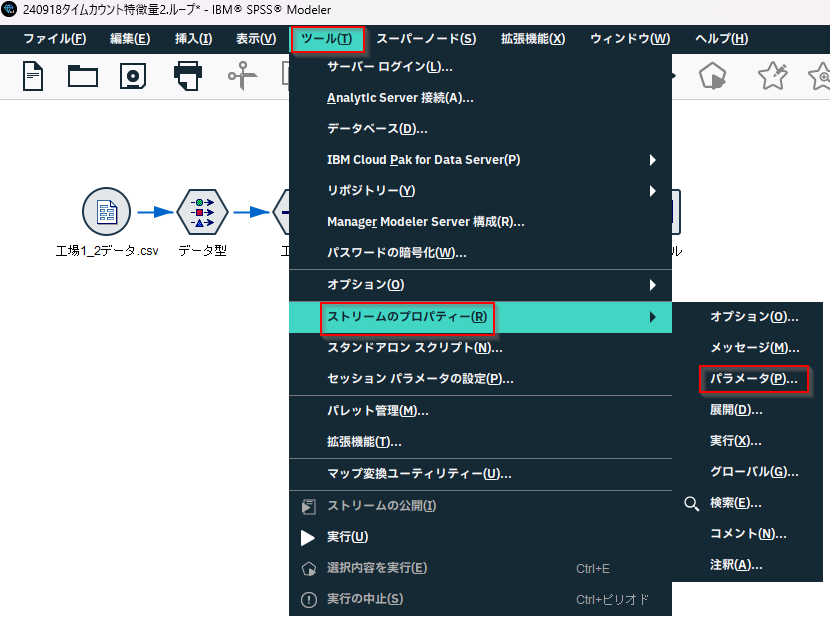830x635 pixels.
Task: Choose 検索(E)... submenu entry
Action: pos(747,503)
